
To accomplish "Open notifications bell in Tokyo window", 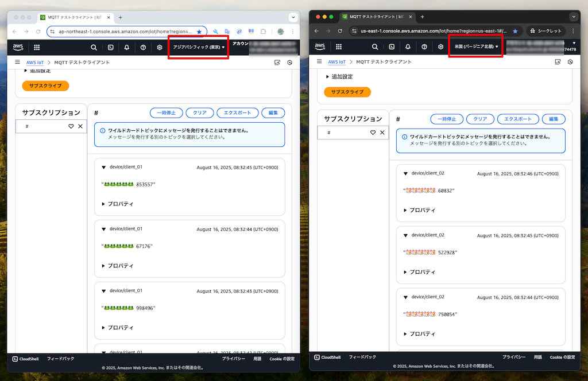I will 127,47.
